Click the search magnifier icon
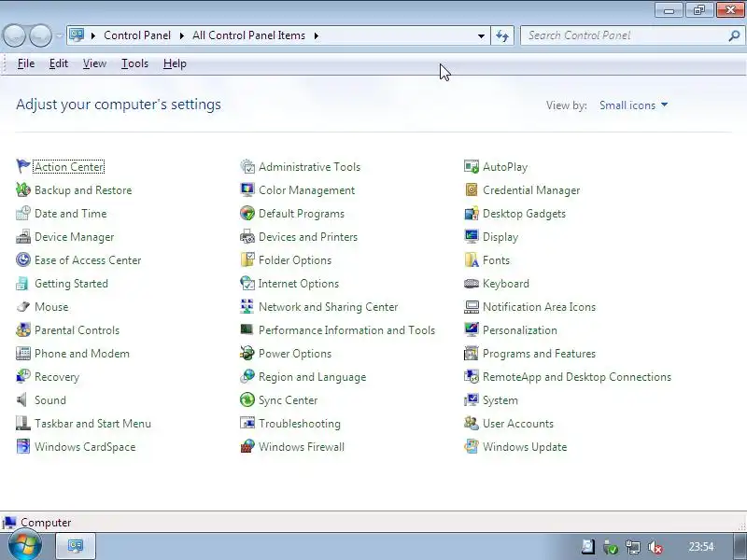The image size is (747, 560). pyautogui.click(x=734, y=35)
